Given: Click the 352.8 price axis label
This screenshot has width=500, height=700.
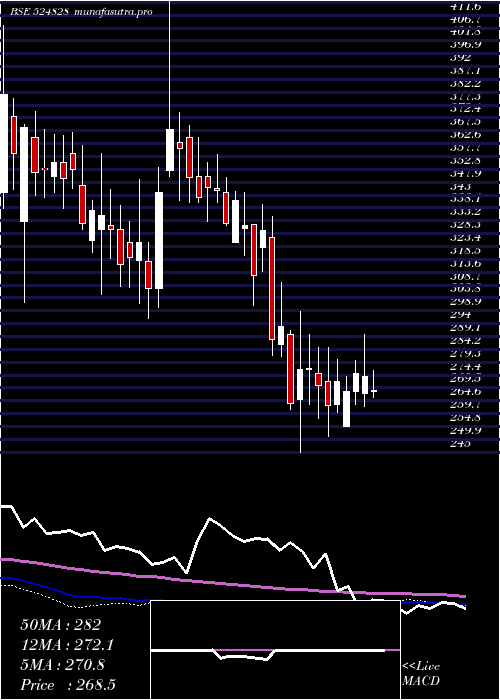Looking at the screenshot, I should (x=466, y=161).
